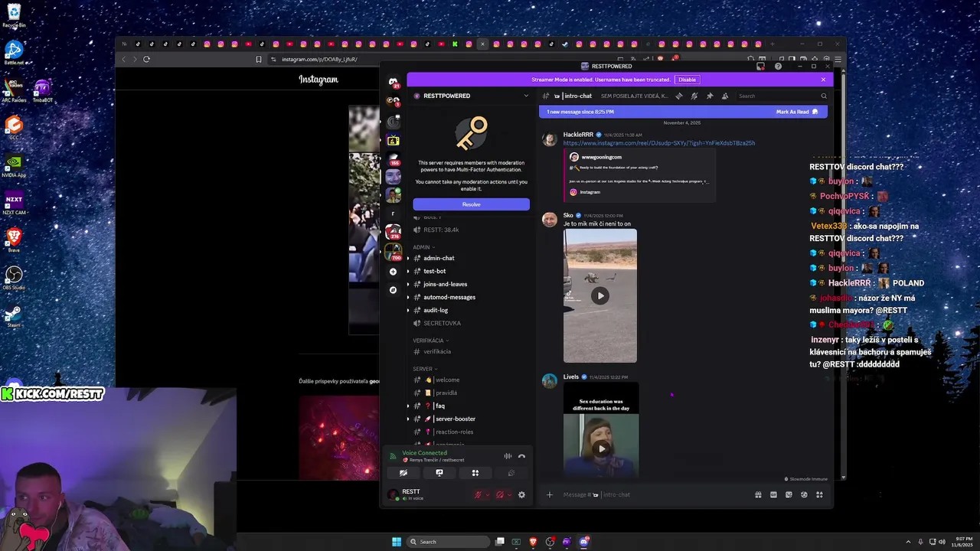
Task: Click the intro-chat message input
Action: (655, 494)
